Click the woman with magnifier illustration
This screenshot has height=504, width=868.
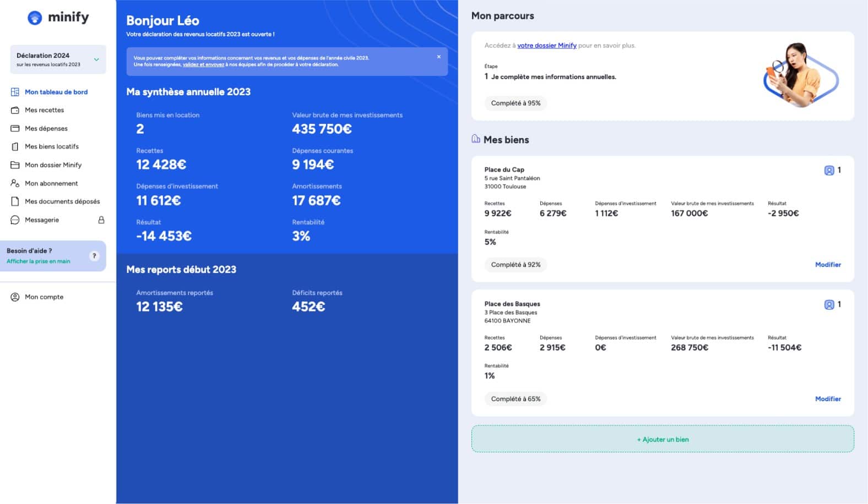[801, 75]
